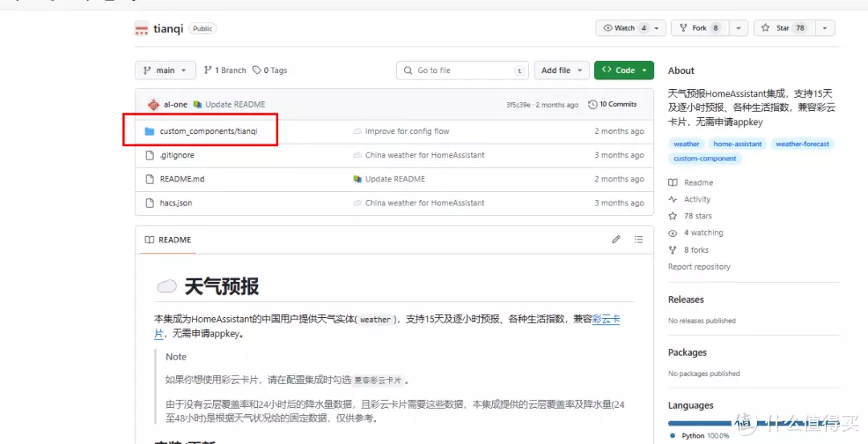This screenshot has width=868, height=444.
Task: Click the tianqi repository name
Action: (168, 28)
